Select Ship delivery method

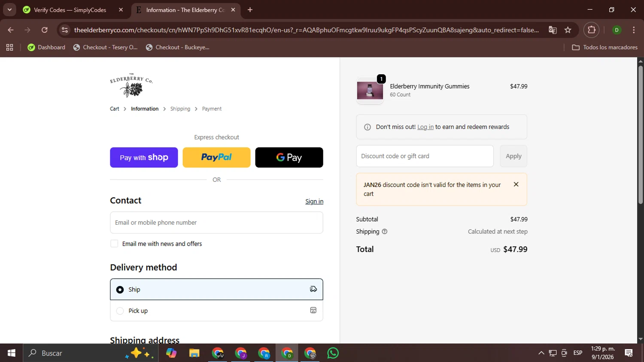[216, 289]
